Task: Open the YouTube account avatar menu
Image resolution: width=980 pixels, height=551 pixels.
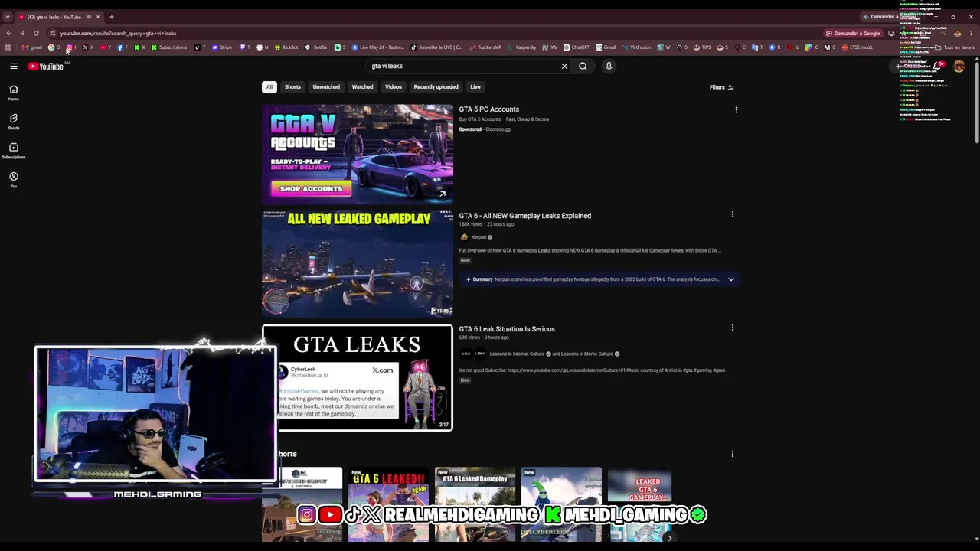Action: 959,67
